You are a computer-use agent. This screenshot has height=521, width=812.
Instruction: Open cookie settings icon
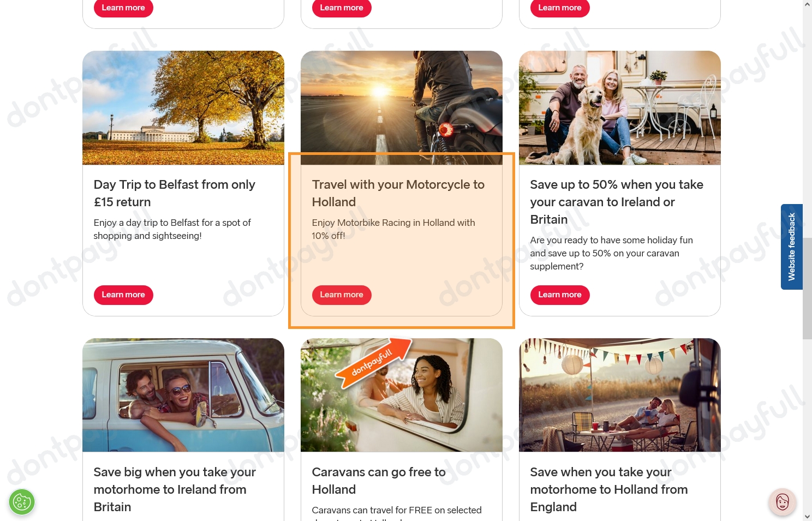22,502
